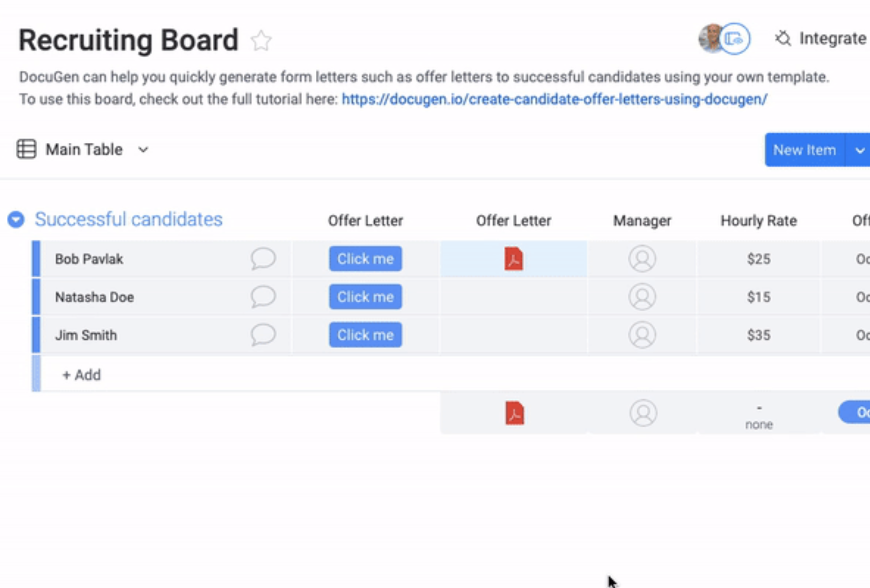Assign a manager for Natasha Doe

642,297
